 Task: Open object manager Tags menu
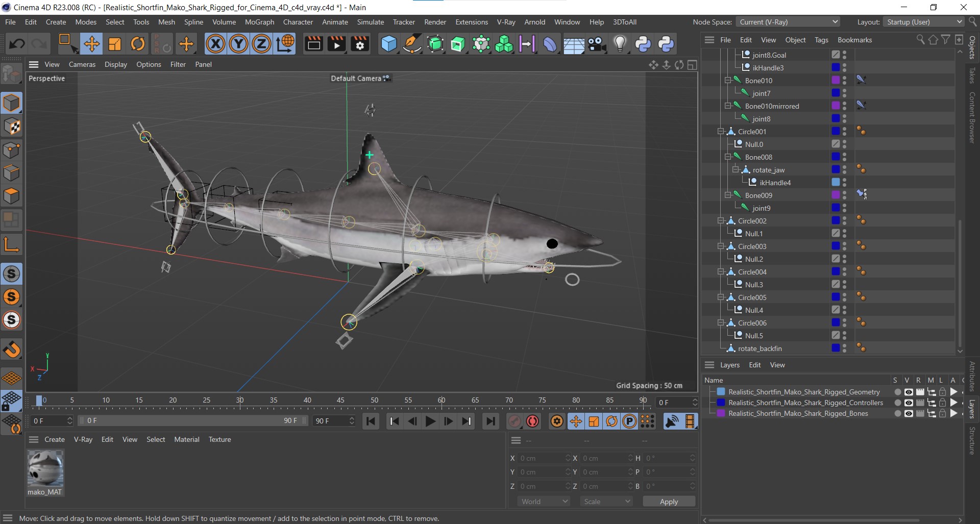click(x=821, y=40)
